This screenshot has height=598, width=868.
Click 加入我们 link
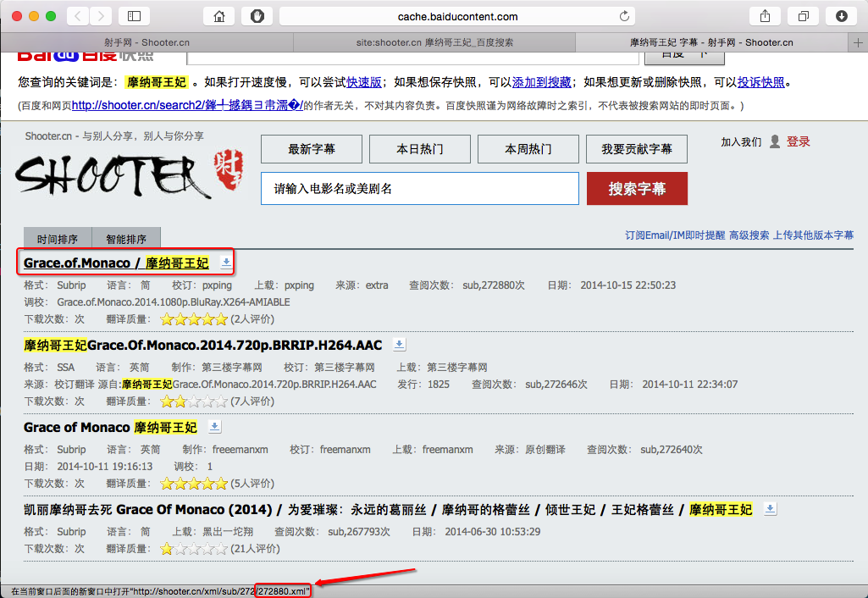pyautogui.click(x=741, y=141)
